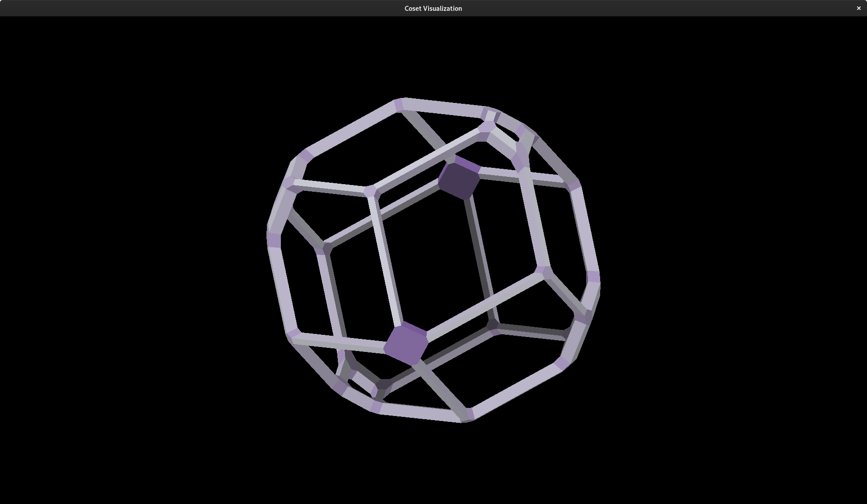The image size is (867, 504).
Task: Select the large light purple cube vertex
Action: (406, 344)
